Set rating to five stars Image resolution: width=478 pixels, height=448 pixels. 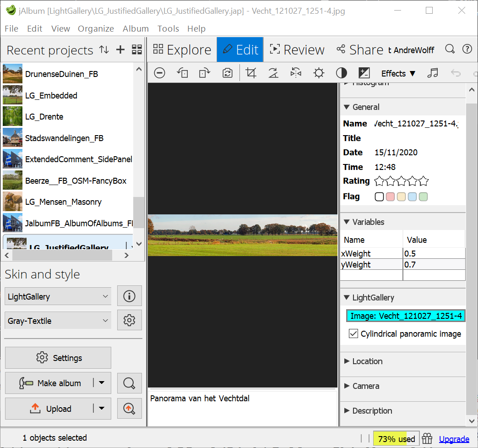point(424,181)
